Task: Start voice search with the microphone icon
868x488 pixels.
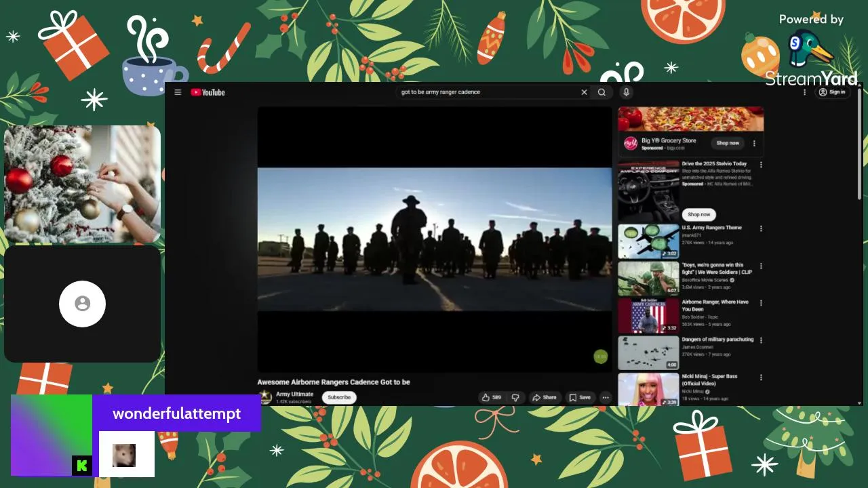Action: (626, 92)
